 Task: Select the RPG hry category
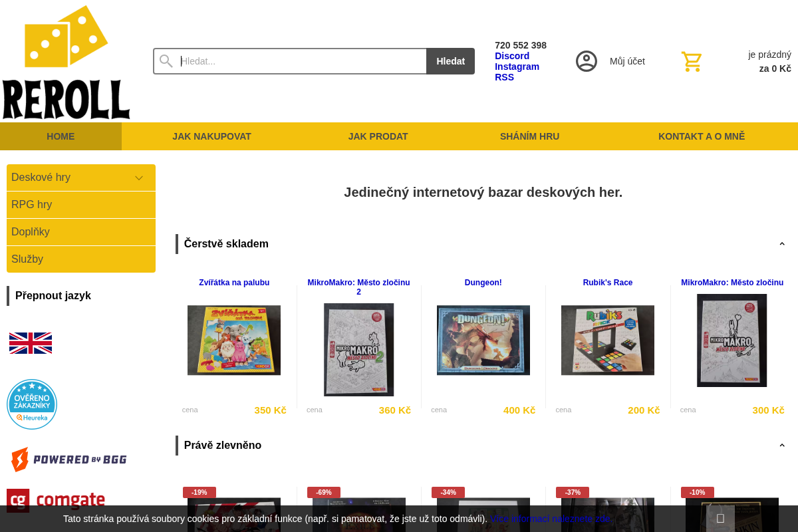point(81,205)
